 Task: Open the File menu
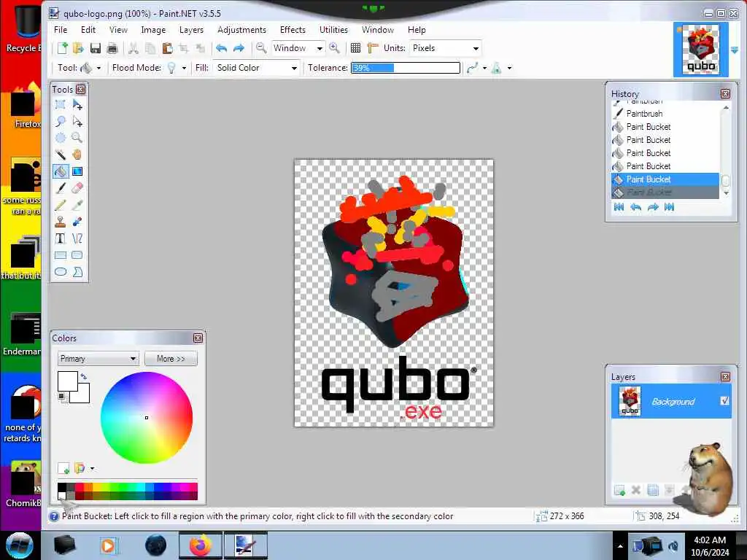[x=61, y=29]
